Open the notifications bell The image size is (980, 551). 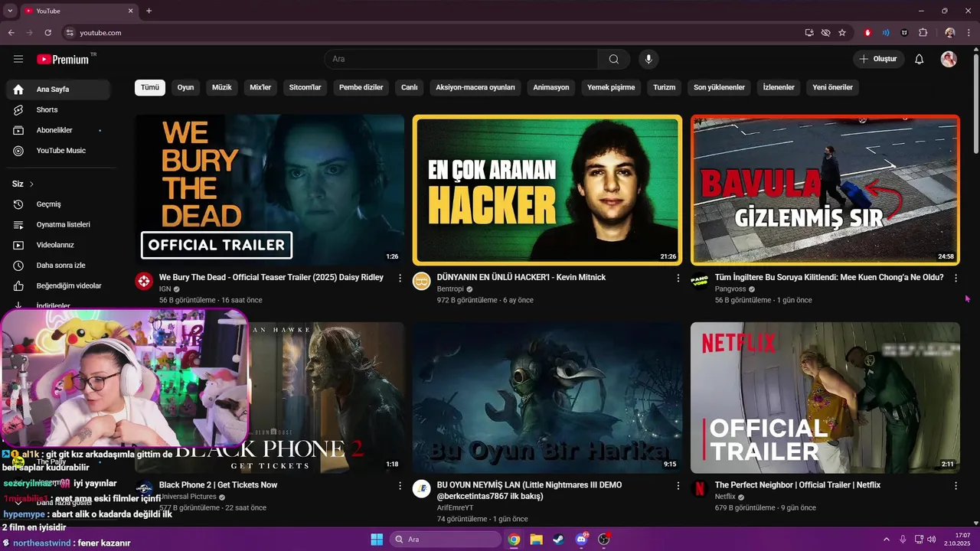tap(920, 59)
